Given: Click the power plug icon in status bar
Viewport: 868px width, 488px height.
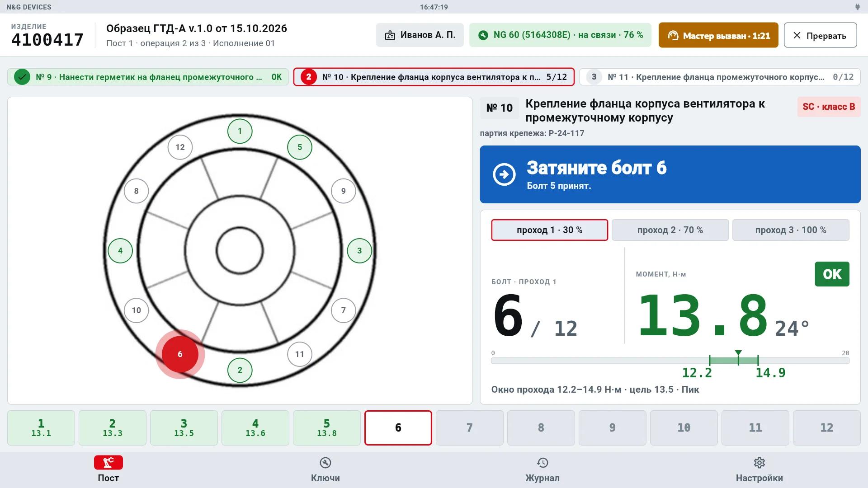Looking at the screenshot, I should pyautogui.click(x=857, y=7).
